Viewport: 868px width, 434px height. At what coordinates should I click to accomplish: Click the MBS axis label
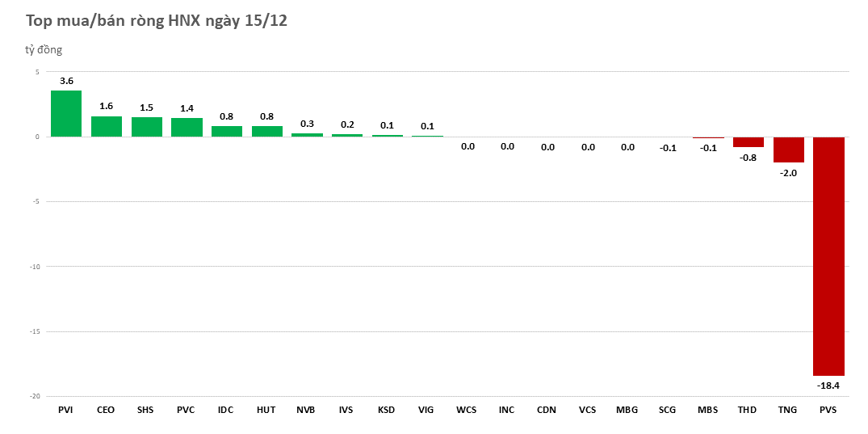(x=707, y=410)
